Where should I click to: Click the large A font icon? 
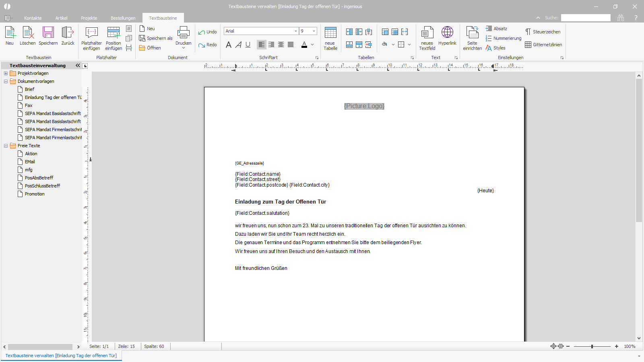[229, 45]
